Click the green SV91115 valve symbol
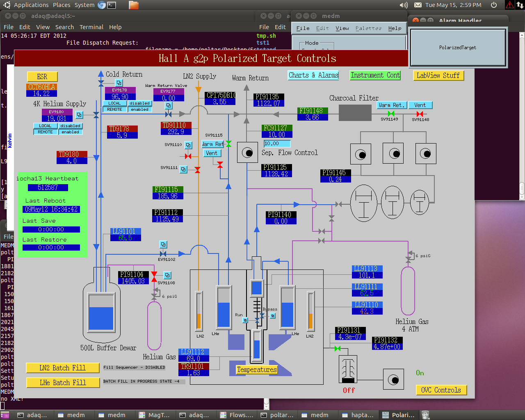This screenshot has width=525, height=420. [x=228, y=144]
